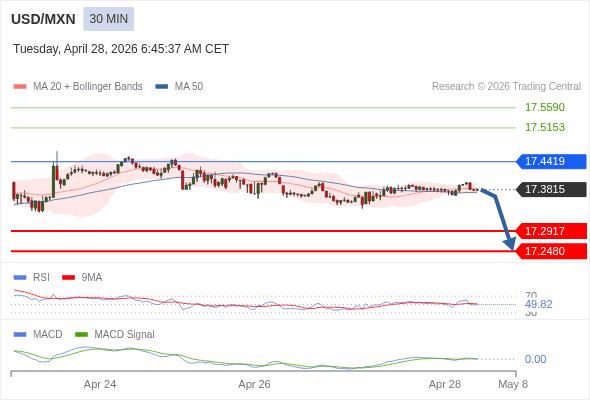The width and height of the screenshot is (590, 400).
Task: Click the Apr 24 date axis label
Action: pyautogui.click(x=100, y=385)
